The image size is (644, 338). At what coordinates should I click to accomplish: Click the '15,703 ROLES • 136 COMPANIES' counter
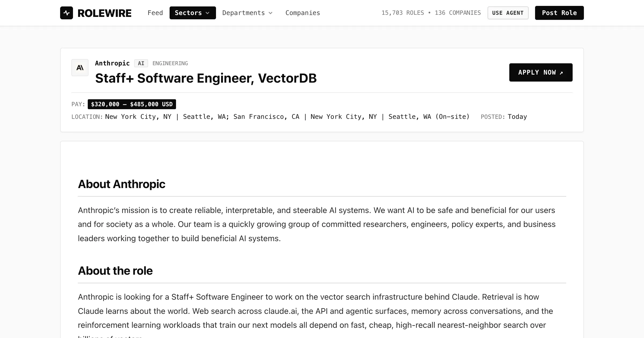[x=431, y=13]
